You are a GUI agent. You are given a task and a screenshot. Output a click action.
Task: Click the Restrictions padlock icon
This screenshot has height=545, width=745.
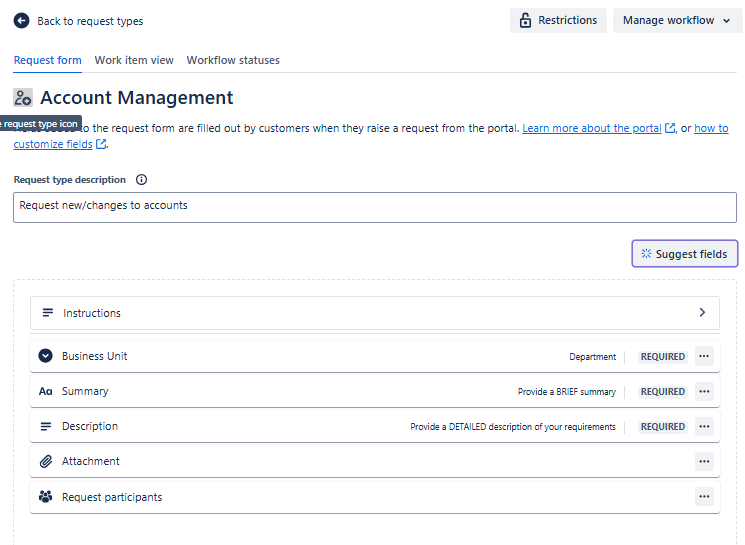525,20
